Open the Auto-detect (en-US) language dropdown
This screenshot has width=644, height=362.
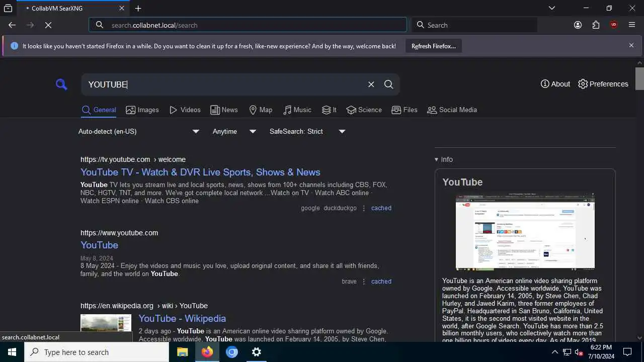tap(139, 131)
